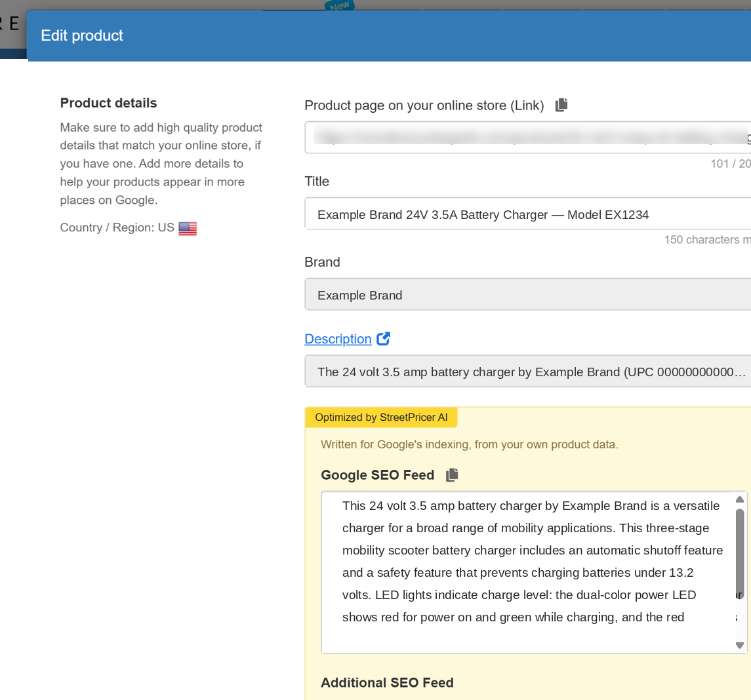The height and width of the screenshot is (700, 751).
Task: Click the Product page on your online store label
Action: pos(424,106)
